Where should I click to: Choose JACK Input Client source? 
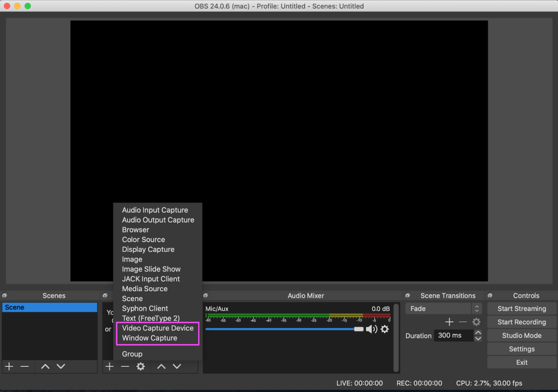[151, 279]
